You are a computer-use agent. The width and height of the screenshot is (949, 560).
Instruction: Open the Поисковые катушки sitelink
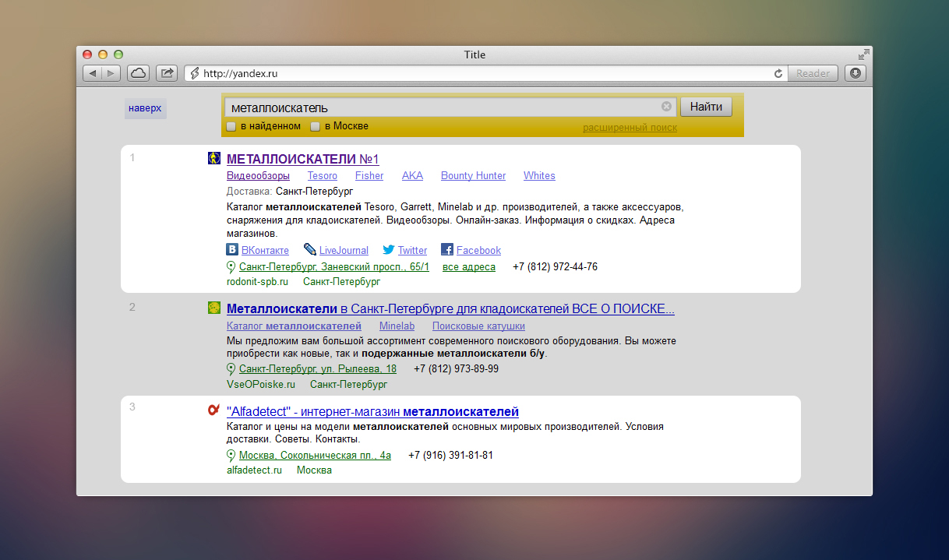(478, 326)
